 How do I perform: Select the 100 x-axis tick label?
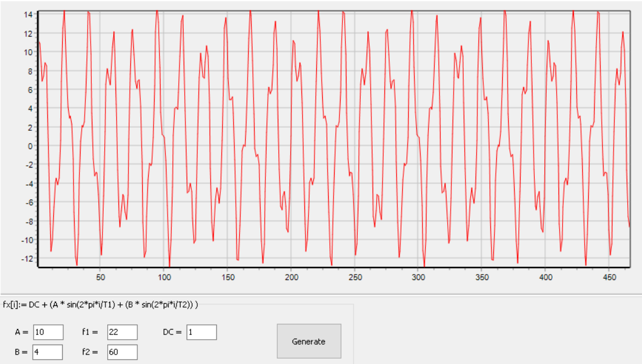tap(164, 277)
